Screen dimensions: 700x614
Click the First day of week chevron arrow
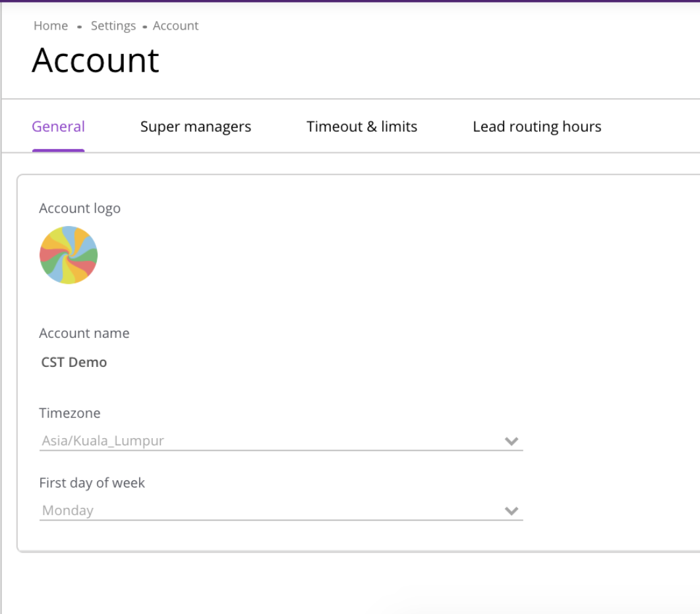pos(511,511)
